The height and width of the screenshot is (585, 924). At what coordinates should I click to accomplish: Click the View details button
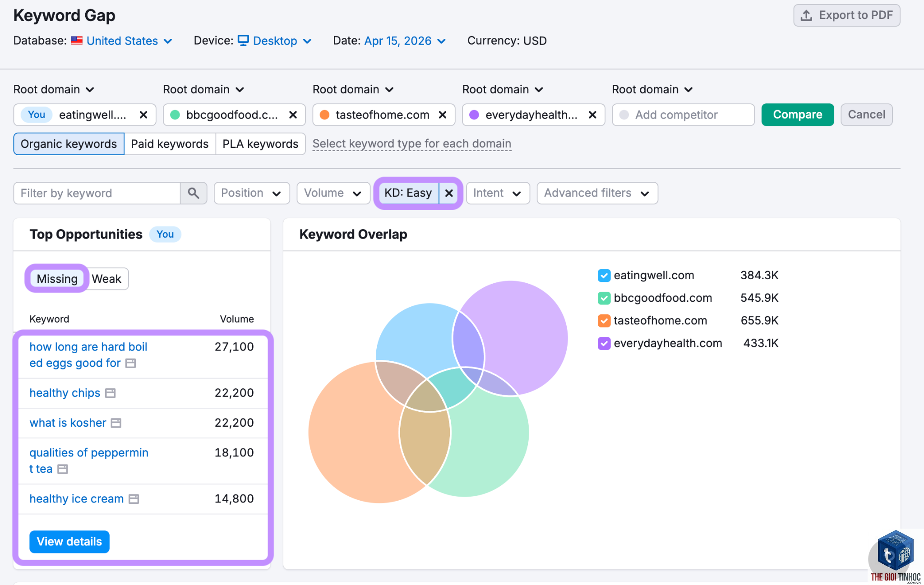point(69,542)
